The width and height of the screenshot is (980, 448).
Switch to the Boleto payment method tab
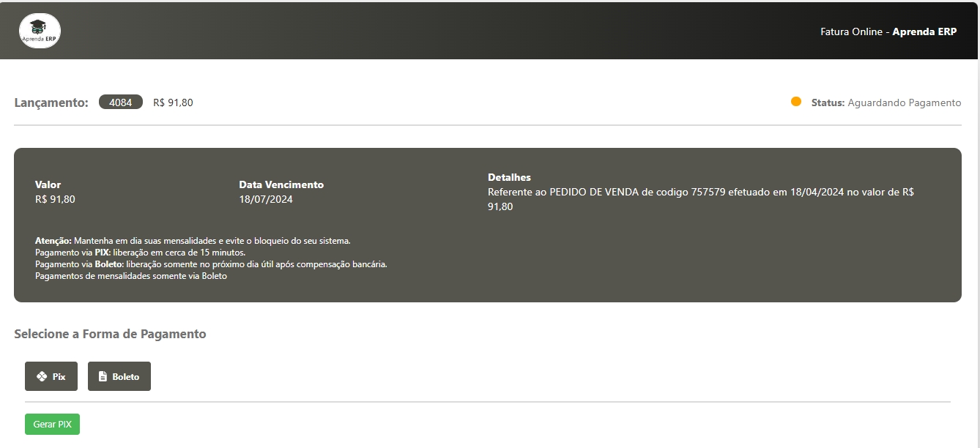(119, 376)
